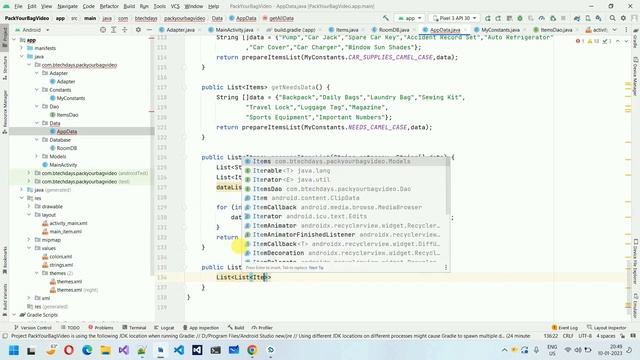Open the Device Manager toolbar icon

point(588,18)
